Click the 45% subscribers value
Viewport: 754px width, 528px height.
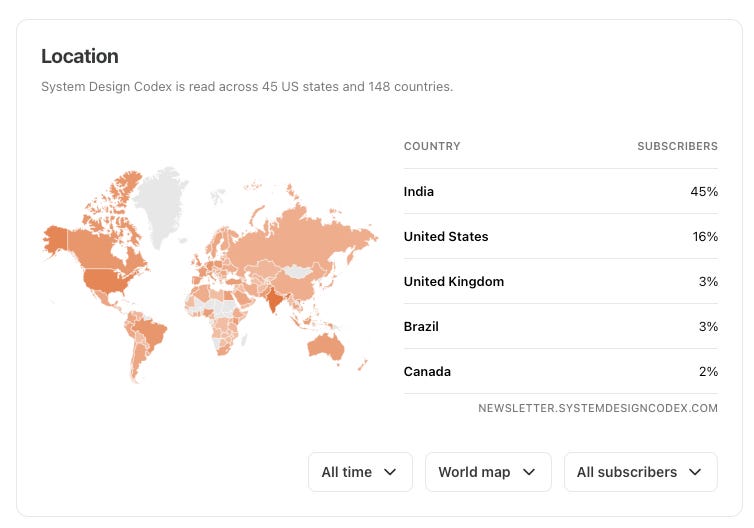coord(704,191)
